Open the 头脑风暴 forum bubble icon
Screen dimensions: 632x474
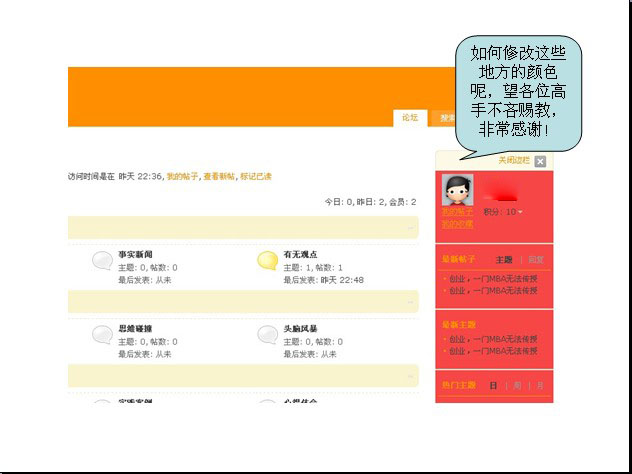click(x=268, y=335)
